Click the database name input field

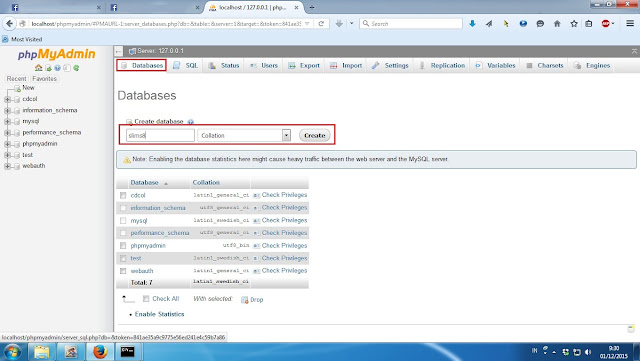coord(160,135)
